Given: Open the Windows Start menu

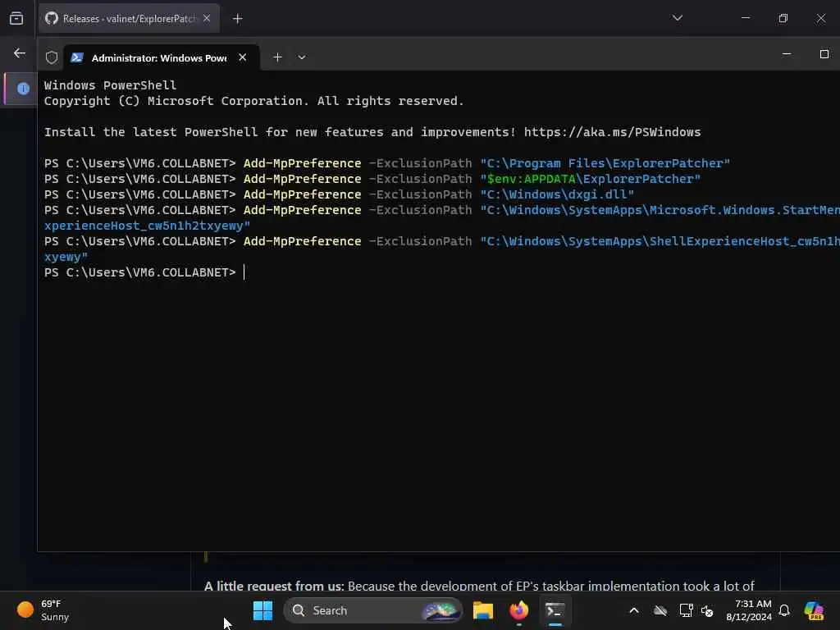Looking at the screenshot, I should tap(262, 610).
